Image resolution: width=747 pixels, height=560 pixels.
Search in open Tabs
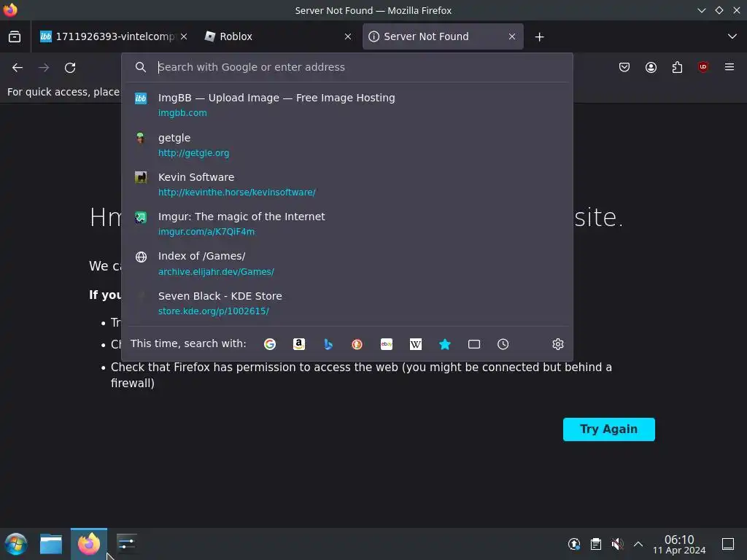point(474,344)
